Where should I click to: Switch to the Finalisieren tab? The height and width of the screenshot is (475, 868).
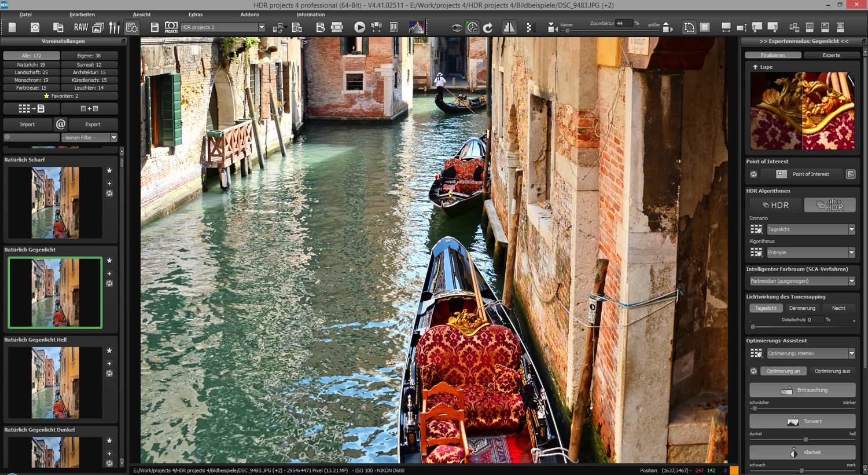[x=773, y=55]
